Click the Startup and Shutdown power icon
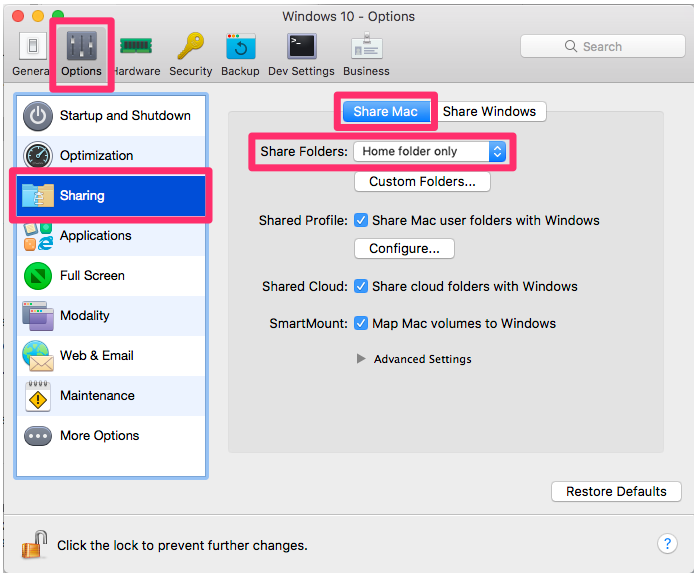Viewport: 697px width, 576px height. [38, 116]
